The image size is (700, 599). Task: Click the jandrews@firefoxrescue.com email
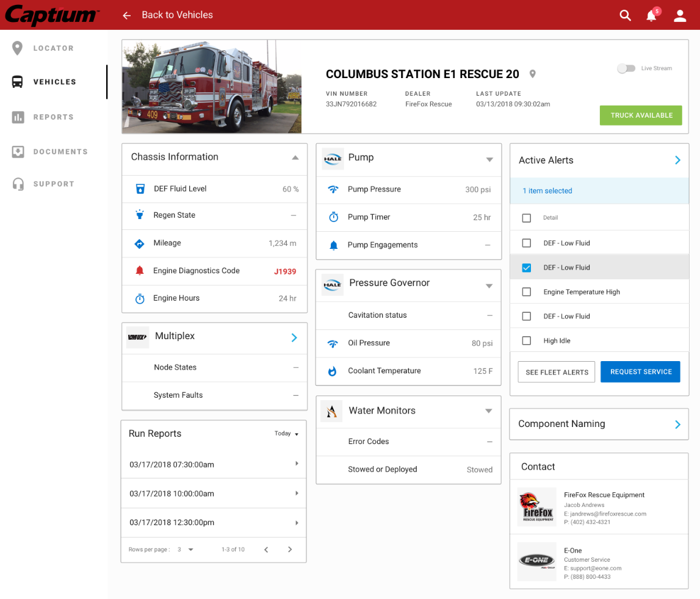(608, 514)
